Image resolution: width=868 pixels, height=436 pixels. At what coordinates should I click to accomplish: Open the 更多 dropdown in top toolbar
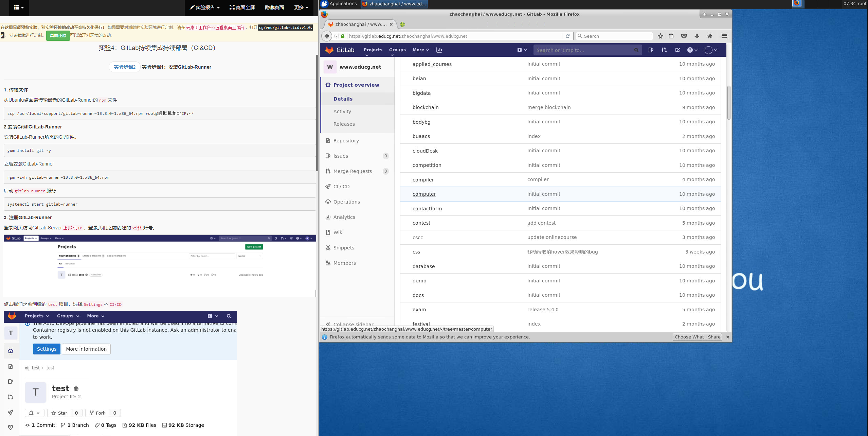(x=301, y=7)
